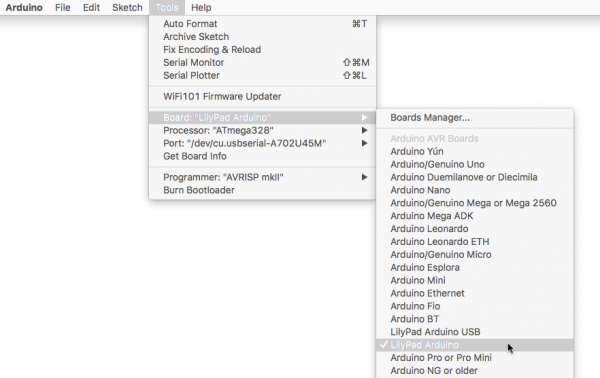Open the Arduino application menu
The image size is (600, 378).
point(24,7)
